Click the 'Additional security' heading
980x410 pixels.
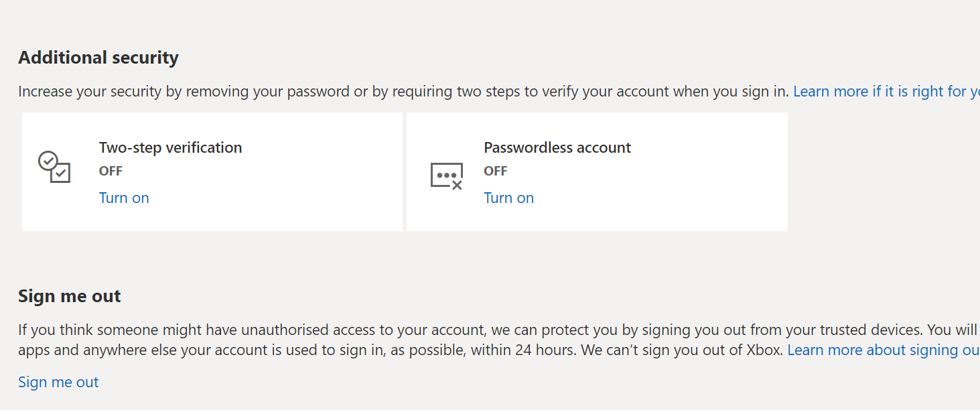point(98,58)
